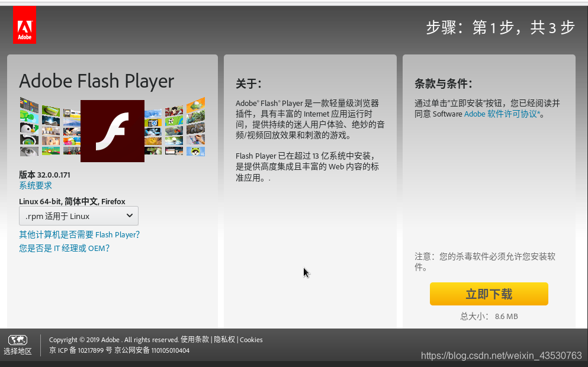Open the 隐私权 privacy footer link

coord(224,340)
